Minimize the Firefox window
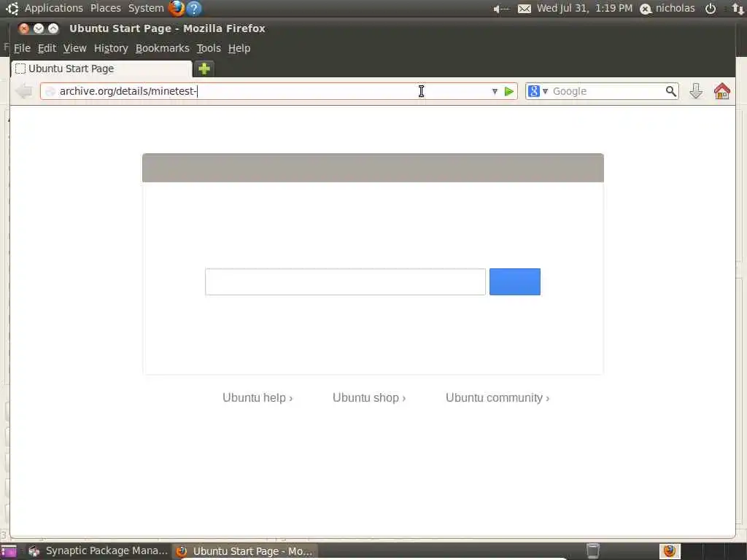The height and width of the screenshot is (560, 747). coord(39,28)
